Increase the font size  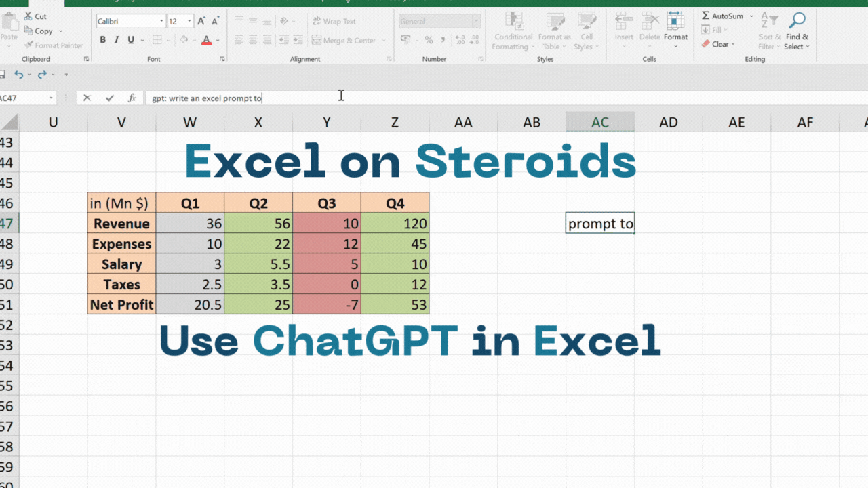point(202,22)
